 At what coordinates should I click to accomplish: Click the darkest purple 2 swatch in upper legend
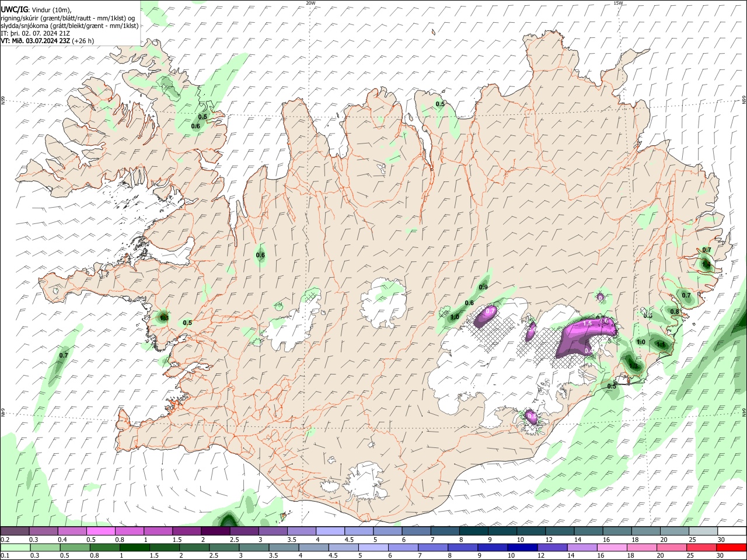pyautogui.click(x=215, y=531)
